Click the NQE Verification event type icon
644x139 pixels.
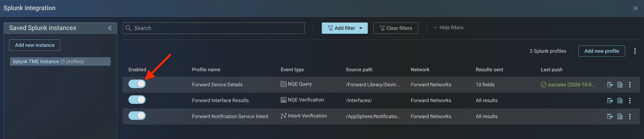[x=283, y=100]
